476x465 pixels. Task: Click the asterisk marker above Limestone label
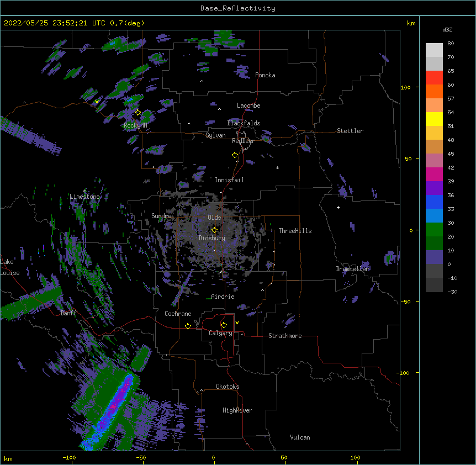(x=84, y=191)
